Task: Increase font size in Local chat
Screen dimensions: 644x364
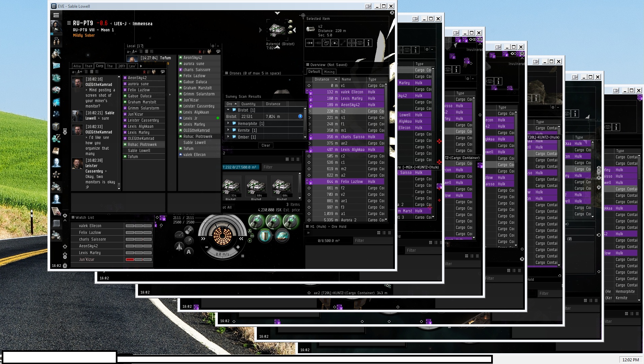Action: 135,52
